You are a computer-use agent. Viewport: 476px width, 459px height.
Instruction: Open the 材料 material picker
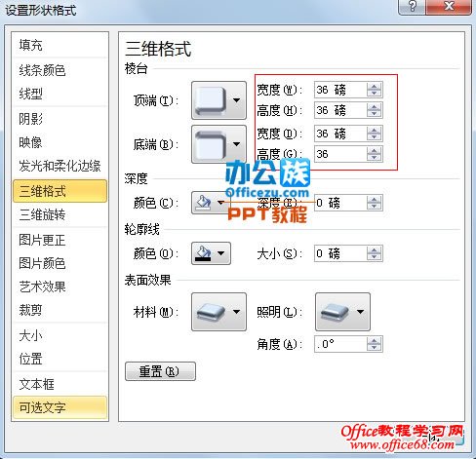(x=218, y=312)
